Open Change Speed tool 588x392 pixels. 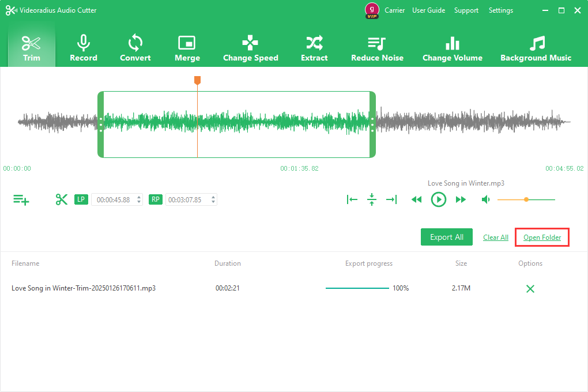pyautogui.click(x=251, y=48)
